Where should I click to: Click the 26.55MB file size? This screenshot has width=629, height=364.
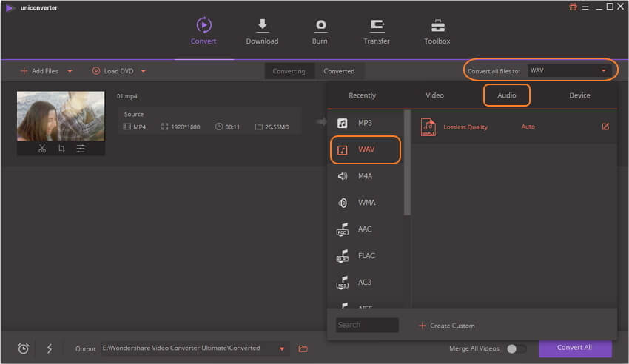(x=277, y=127)
